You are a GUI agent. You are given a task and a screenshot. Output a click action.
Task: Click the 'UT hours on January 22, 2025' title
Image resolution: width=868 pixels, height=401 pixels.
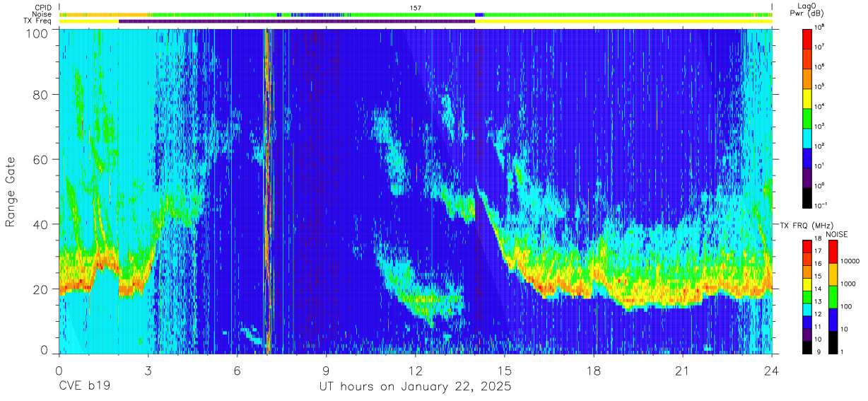(x=416, y=388)
